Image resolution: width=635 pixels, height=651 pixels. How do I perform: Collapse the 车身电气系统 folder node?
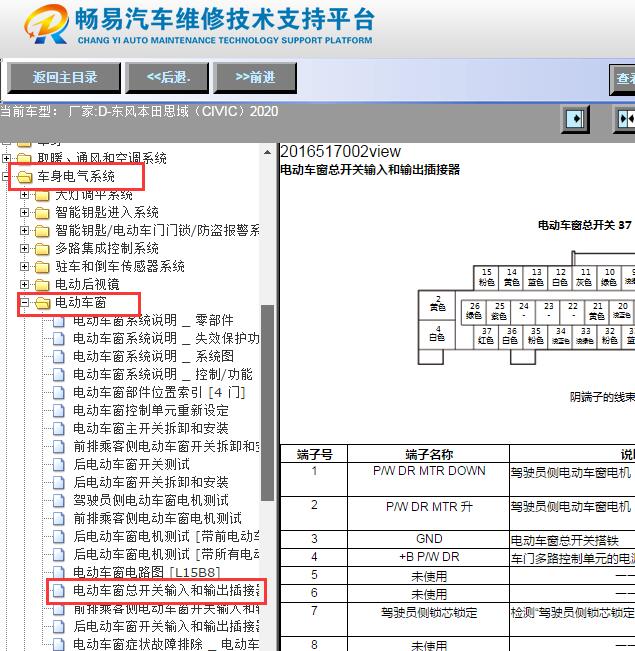coord(6,176)
